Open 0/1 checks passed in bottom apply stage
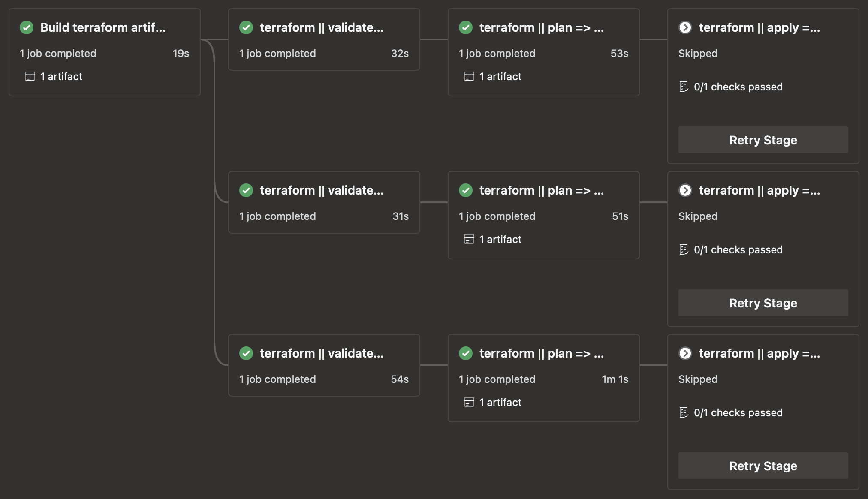Image resolution: width=868 pixels, height=499 pixels. point(738,413)
